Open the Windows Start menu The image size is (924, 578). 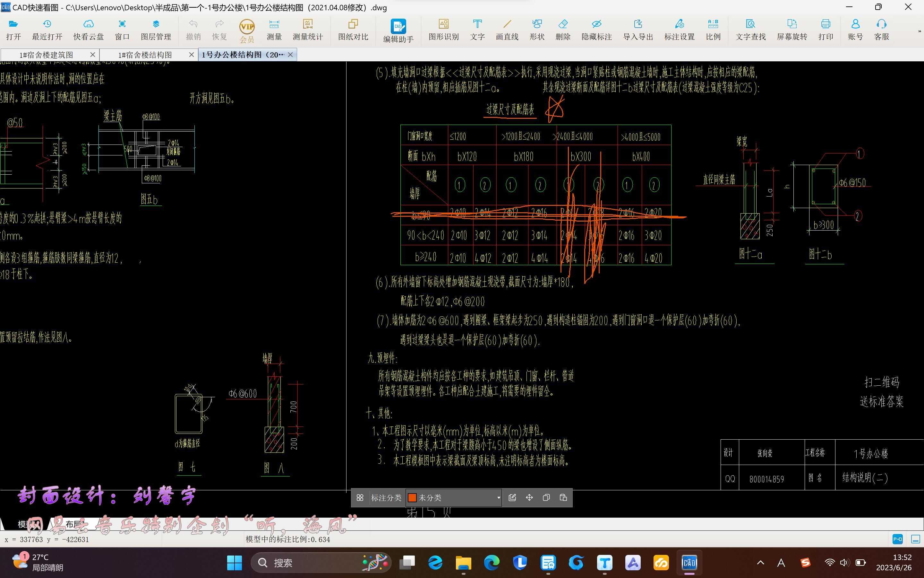(x=235, y=563)
